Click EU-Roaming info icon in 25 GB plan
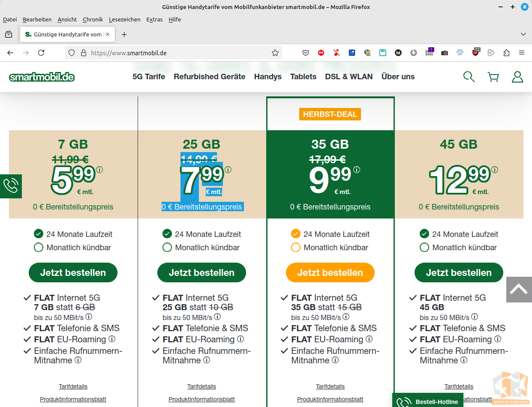Viewport: 532px width, 407px height. [x=240, y=339]
